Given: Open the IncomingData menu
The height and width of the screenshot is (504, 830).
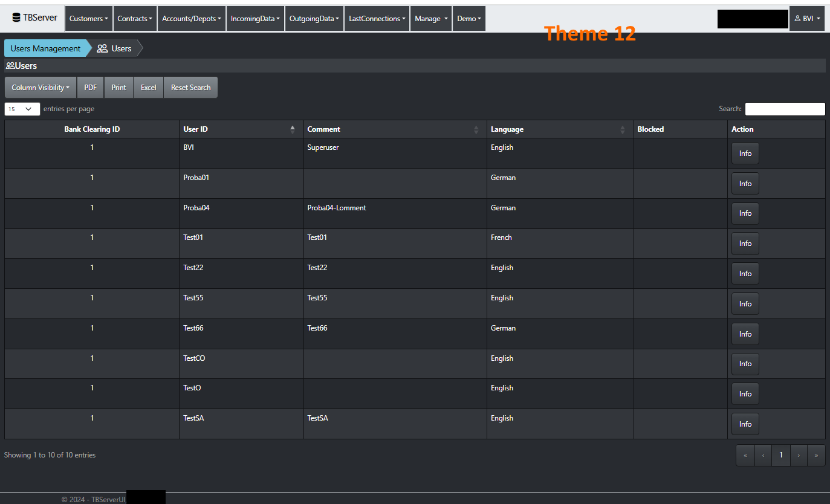Looking at the screenshot, I should [255, 19].
